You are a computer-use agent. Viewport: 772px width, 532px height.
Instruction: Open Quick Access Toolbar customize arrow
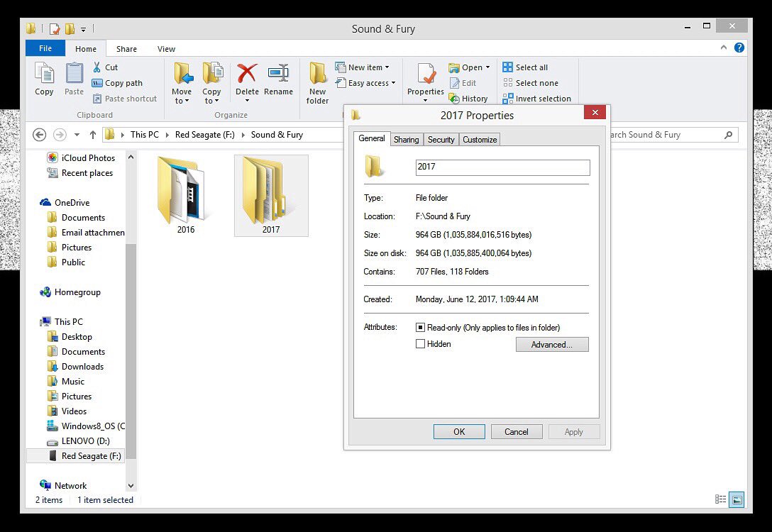[x=83, y=30]
